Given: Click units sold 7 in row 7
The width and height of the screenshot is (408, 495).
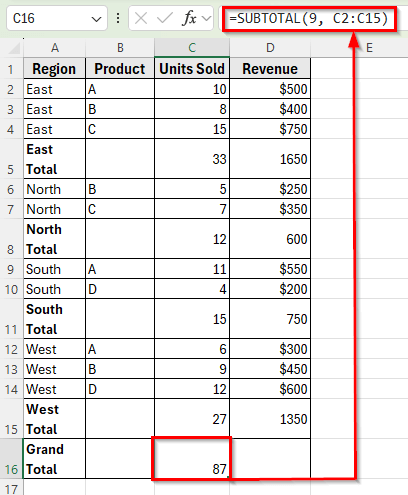Looking at the screenshot, I should [192, 209].
